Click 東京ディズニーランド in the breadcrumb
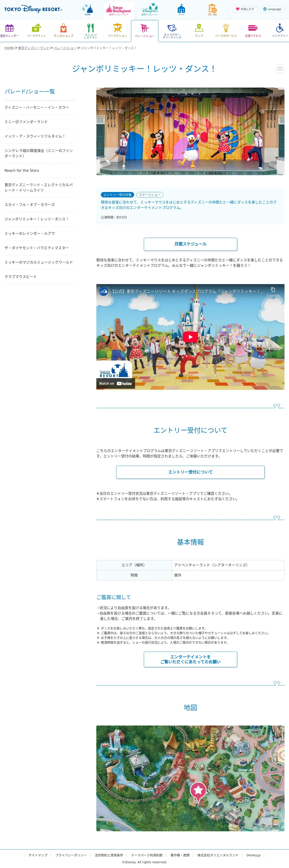Image resolution: width=289 pixels, height=868 pixels. tap(34, 48)
